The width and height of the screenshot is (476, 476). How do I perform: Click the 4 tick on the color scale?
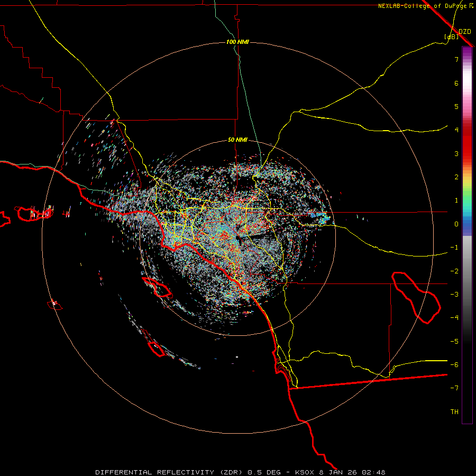[x=456, y=130]
